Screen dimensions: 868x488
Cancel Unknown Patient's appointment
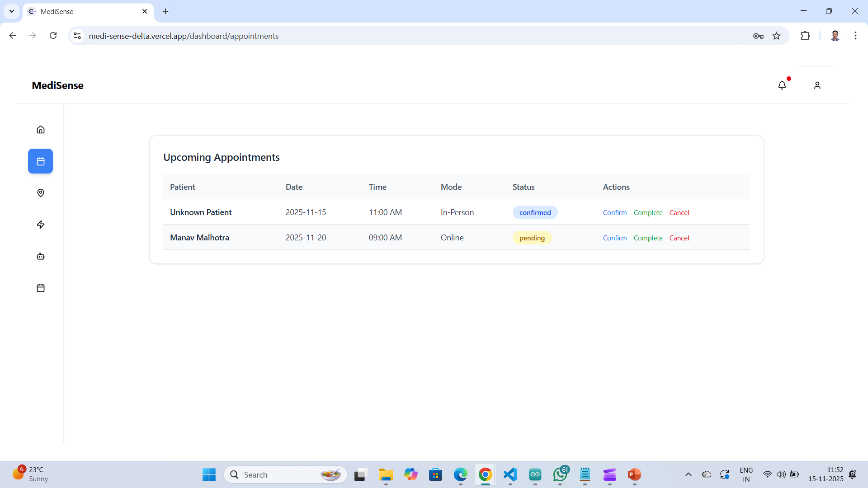pos(679,212)
